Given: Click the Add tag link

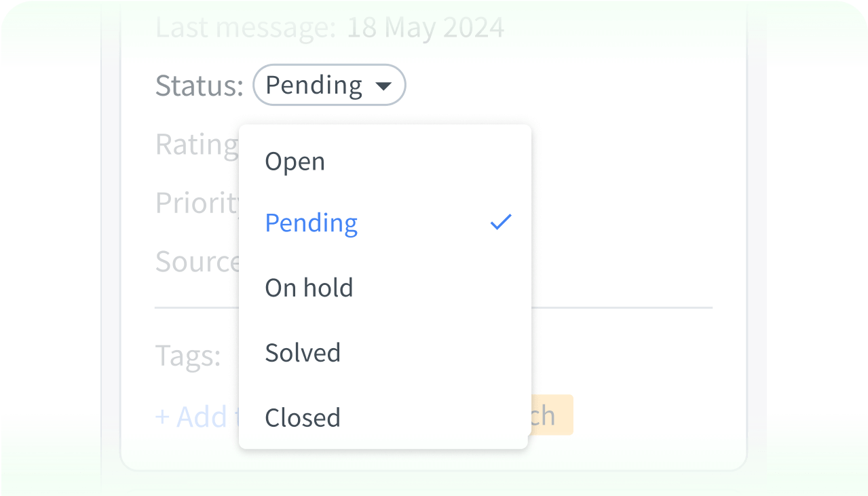Looking at the screenshot, I should click(x=191, y=417).
